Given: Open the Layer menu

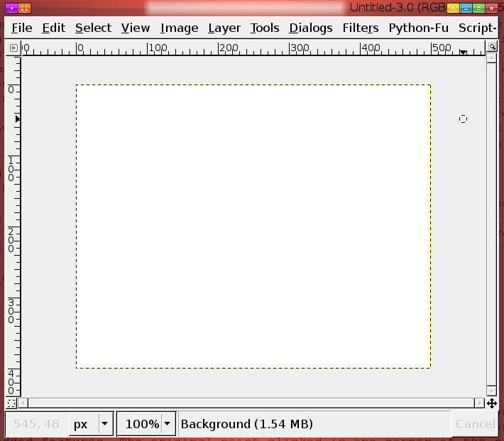Looking at the screenshot, I should (x=224, y=28).
